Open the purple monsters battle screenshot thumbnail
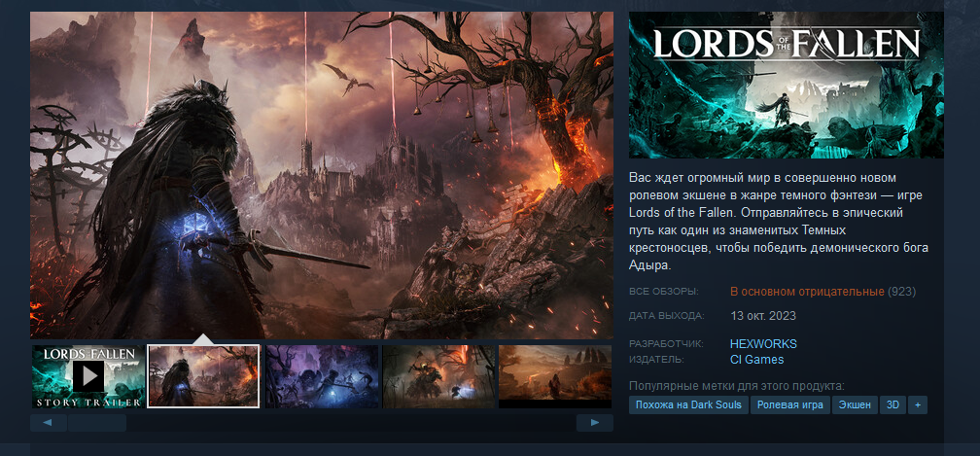The image size is (980, 456). [322, 376]
